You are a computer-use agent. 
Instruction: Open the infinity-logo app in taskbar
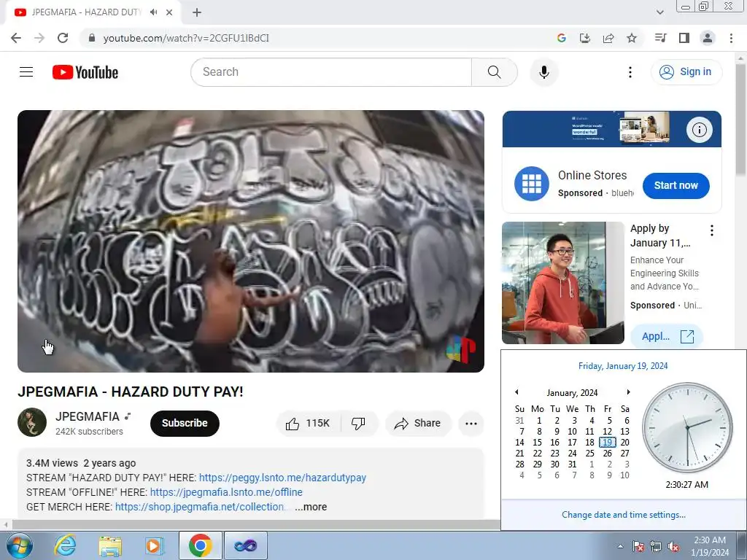246,545
